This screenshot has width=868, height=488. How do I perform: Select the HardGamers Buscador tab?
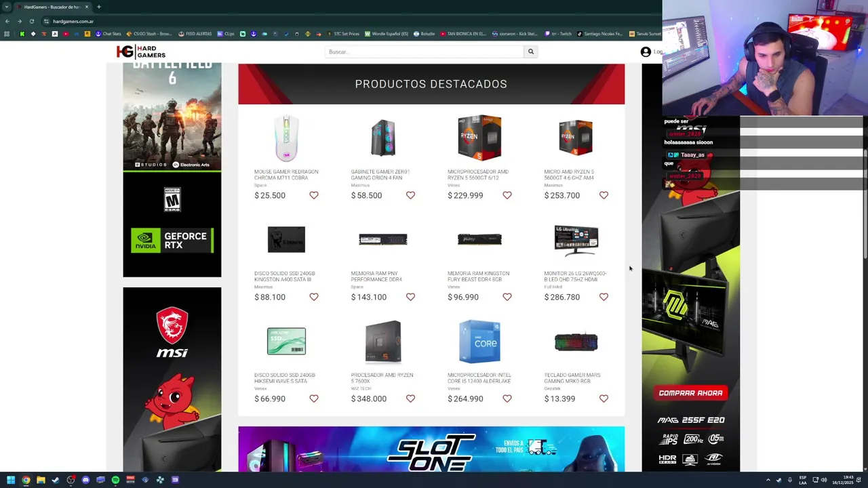52,7
